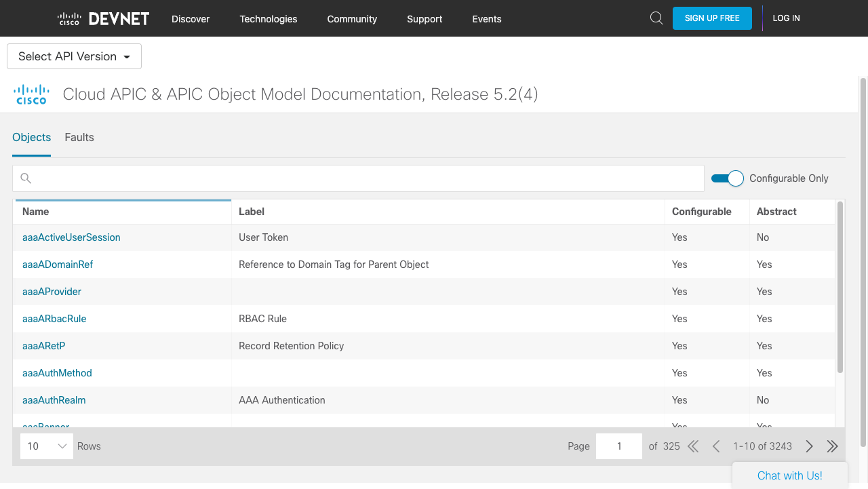Open the Technologies menu
The image size is (868, 489).
click(269, 19)
